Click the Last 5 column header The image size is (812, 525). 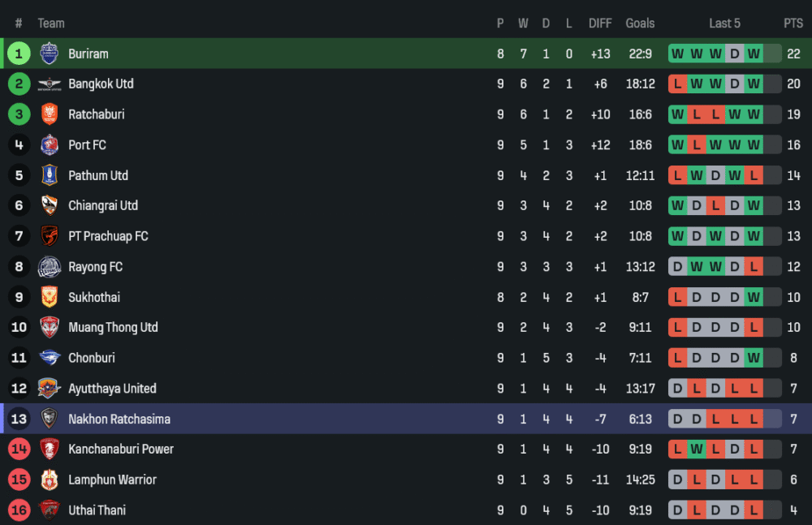pyautogui.click(x=724, y=24)
